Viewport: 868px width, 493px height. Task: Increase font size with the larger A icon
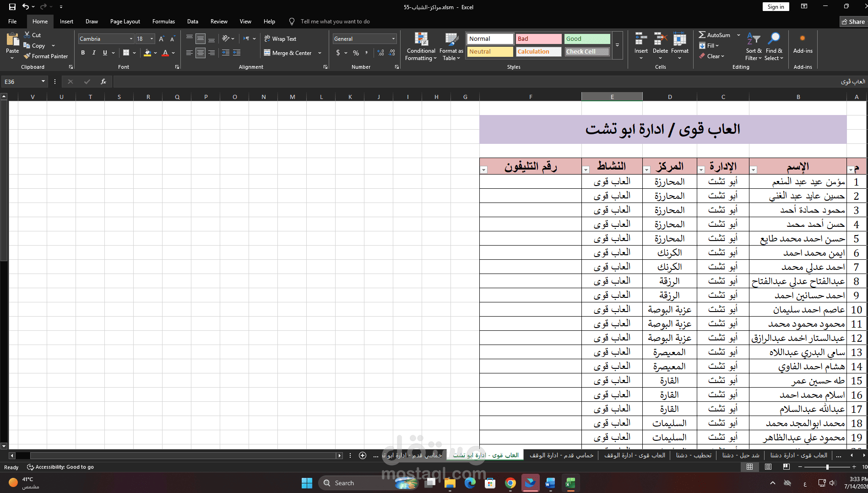point(161,39)
